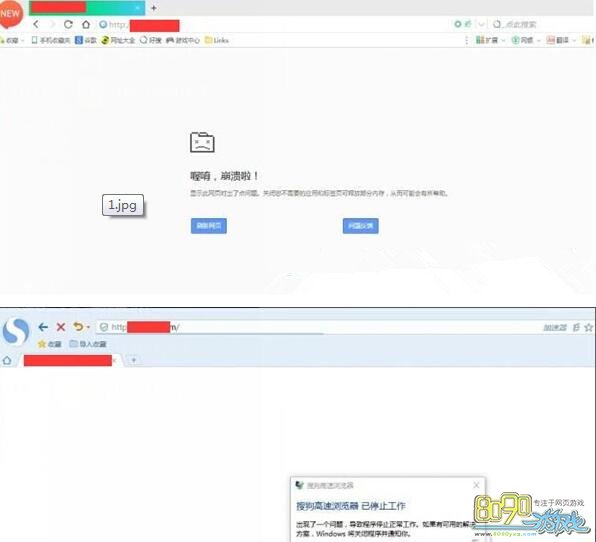Open the Links bookmark folder
Viewport: 596px width, 542px height.
pyautogui.click(x=217, y=40)
